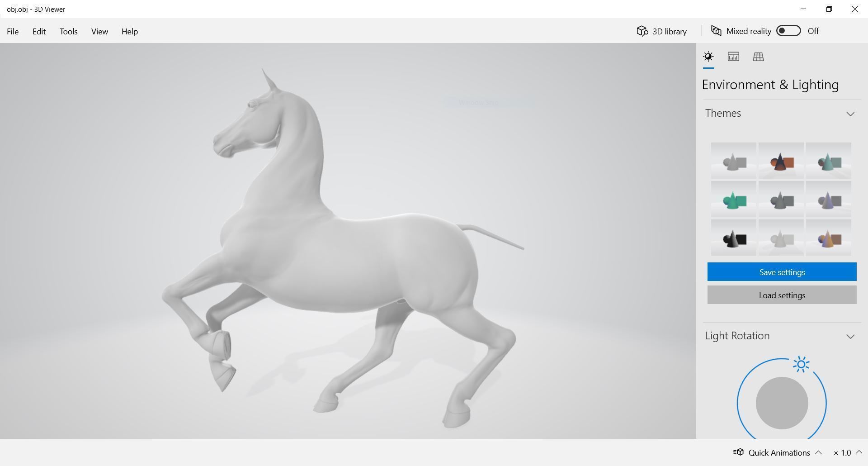Expand the Quick Animations menu arrow

pos(818,452)
